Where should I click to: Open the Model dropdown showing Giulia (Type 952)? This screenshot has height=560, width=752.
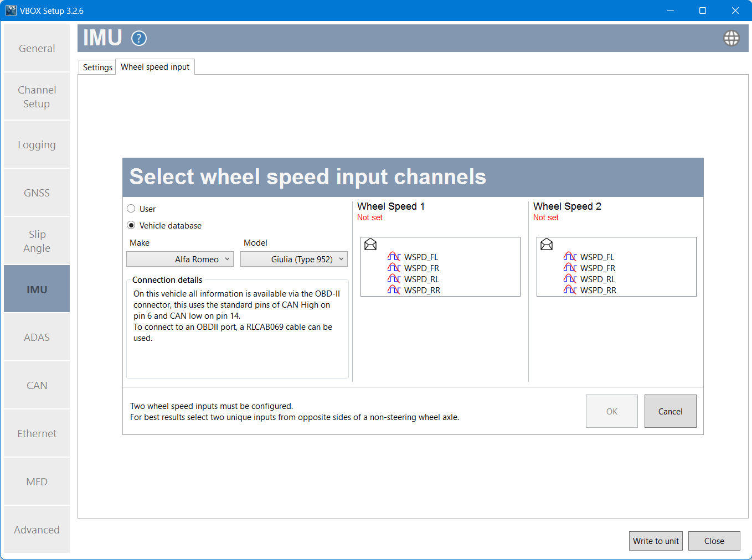click(293, 258)
